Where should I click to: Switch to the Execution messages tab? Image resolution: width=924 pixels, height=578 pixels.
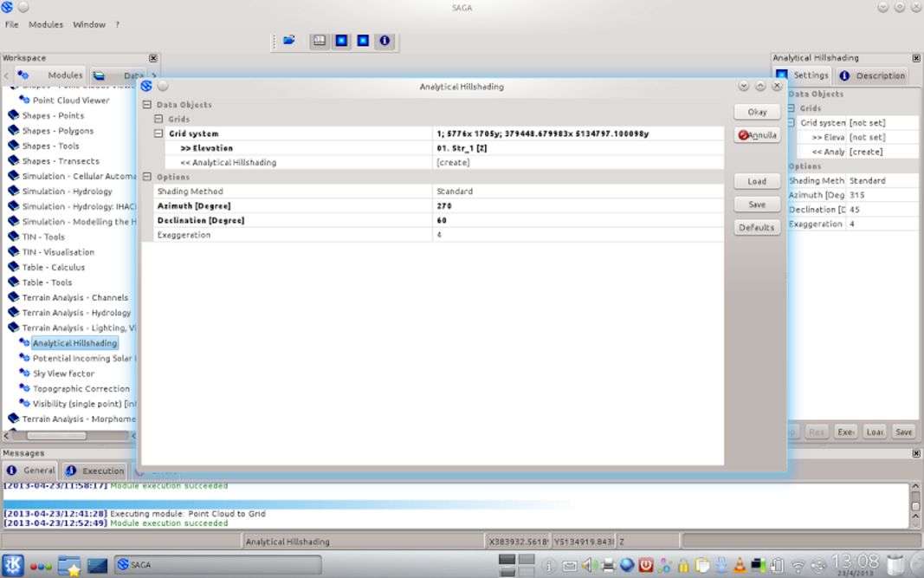(x=95, y=471)
